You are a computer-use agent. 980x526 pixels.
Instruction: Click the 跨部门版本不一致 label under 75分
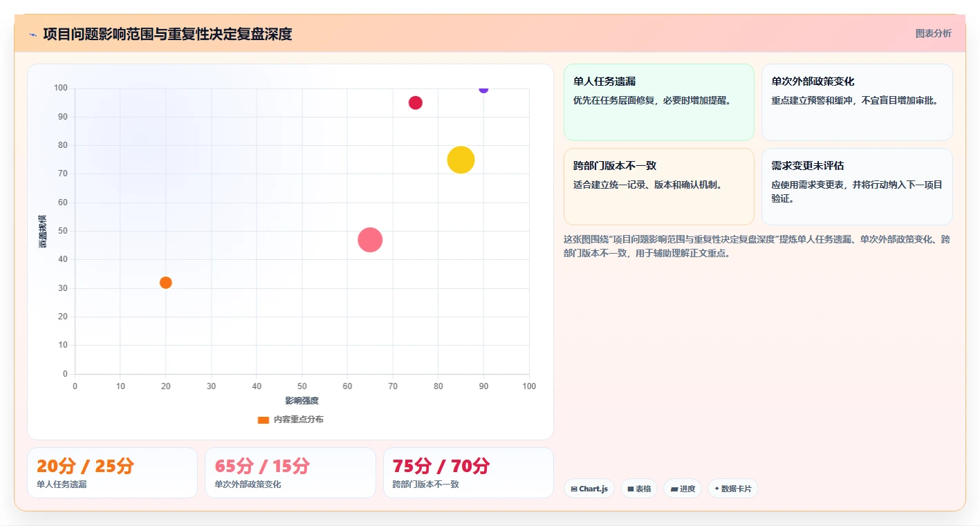tap(426, 485)
